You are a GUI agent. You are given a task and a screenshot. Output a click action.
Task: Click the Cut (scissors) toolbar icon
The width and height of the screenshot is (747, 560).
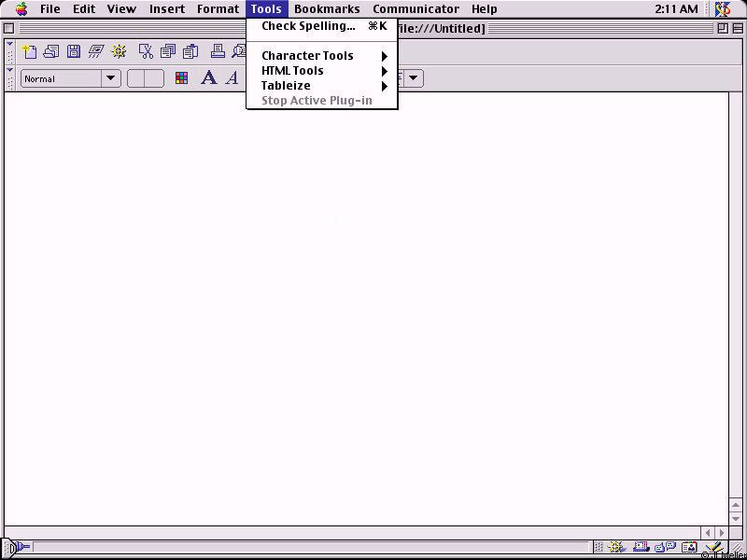pos(146,52)
